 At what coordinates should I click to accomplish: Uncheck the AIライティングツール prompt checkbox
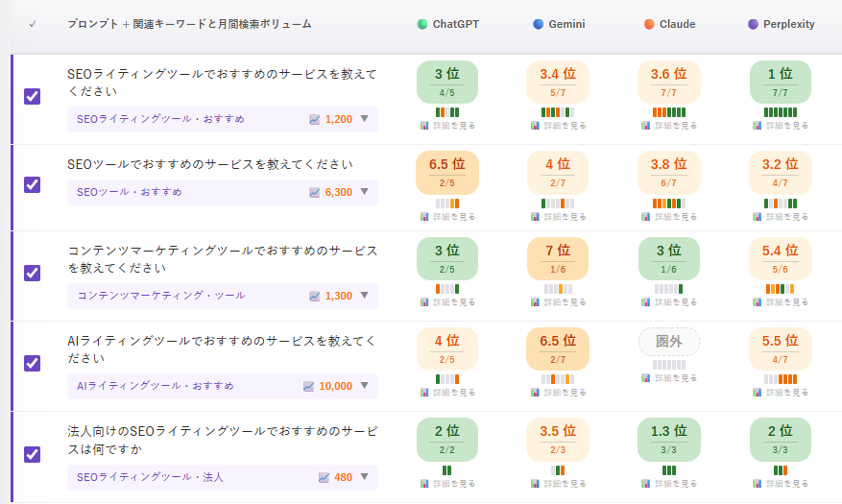(x=33, y=363)
